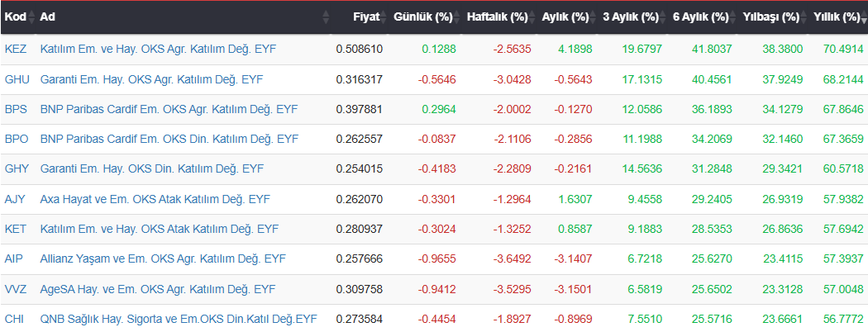Screen dimensions: 868x332
Task: Sort by Fiyat column header
Action: tap(366, 17)
